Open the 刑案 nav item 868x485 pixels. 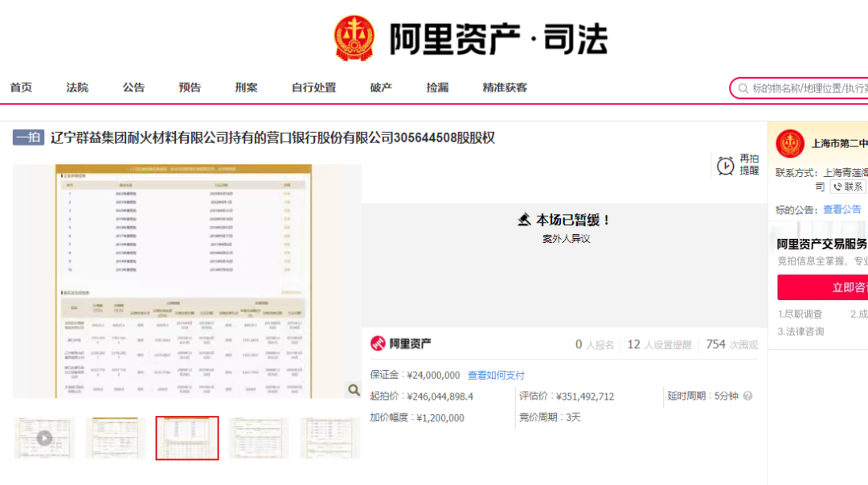(x=247, y=88)
